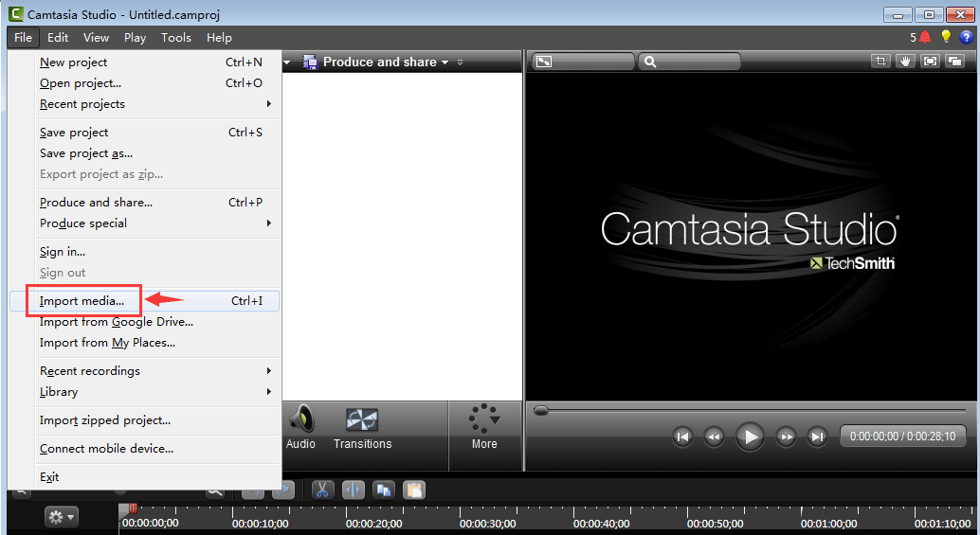980x535 pixels.
Task: Click the 00:00:30;00 mark on timeline ruler
Action: (487, 523)
